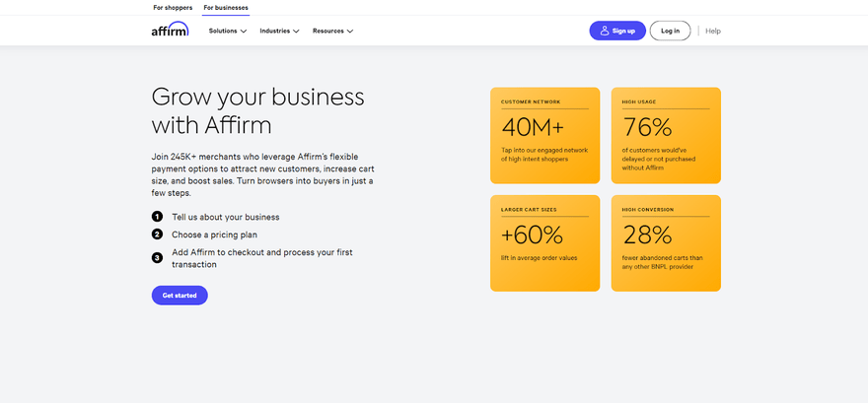Click step 2 number bullet icon
The width and height of the screenshot is (868, 403).
pos(157,235)
